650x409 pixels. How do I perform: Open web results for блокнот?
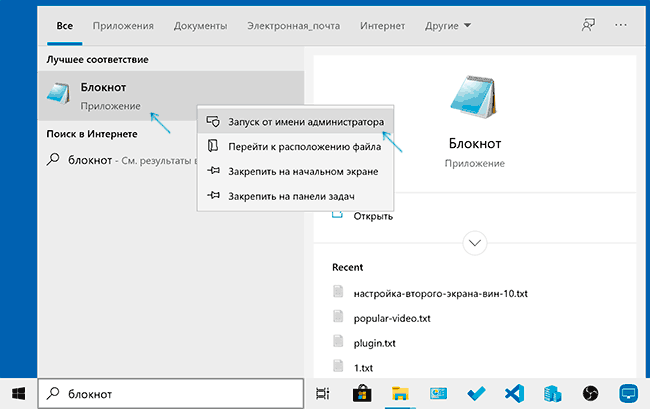pos(120,160)
